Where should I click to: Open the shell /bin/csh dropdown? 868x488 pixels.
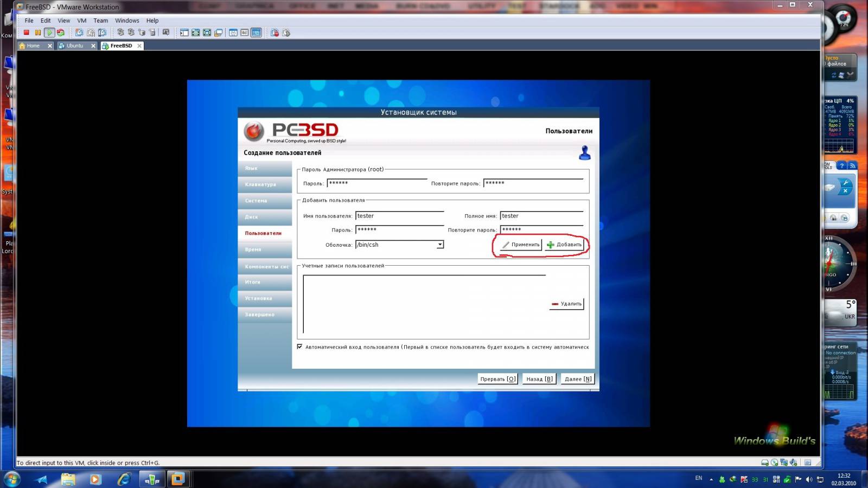pyautogui.click(x=440, y=245)
